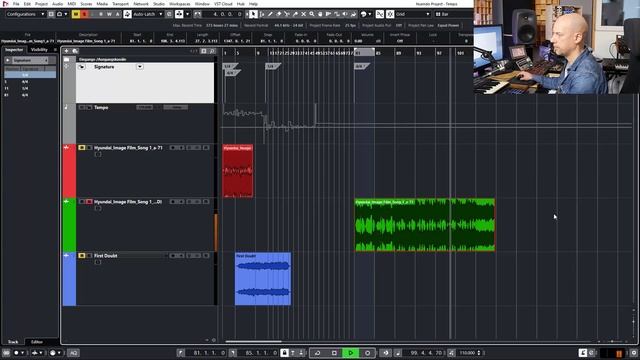Open the File menu
640x360 pixels.
tap(16, 4)
